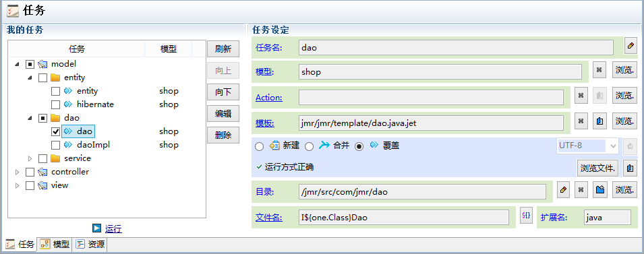The width and height of the screenshot is (644, 254).
Task: Click the controller project icon in the tree
Action: pos(42,172)
